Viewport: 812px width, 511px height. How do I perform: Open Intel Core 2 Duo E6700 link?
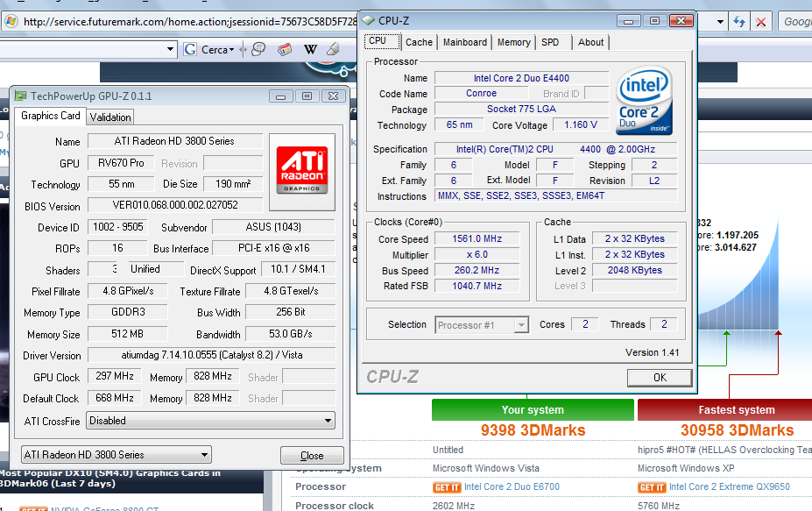point(512,486)
